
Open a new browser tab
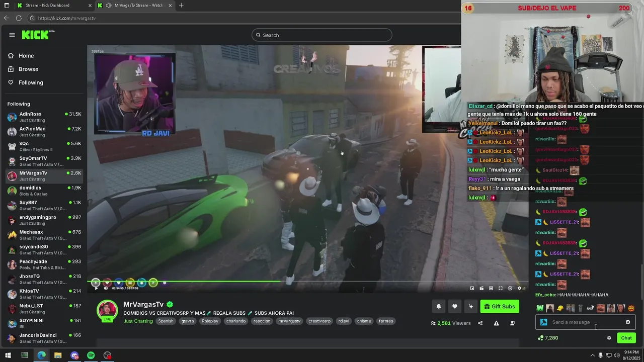pyautogui.click(x=181, y=6)
